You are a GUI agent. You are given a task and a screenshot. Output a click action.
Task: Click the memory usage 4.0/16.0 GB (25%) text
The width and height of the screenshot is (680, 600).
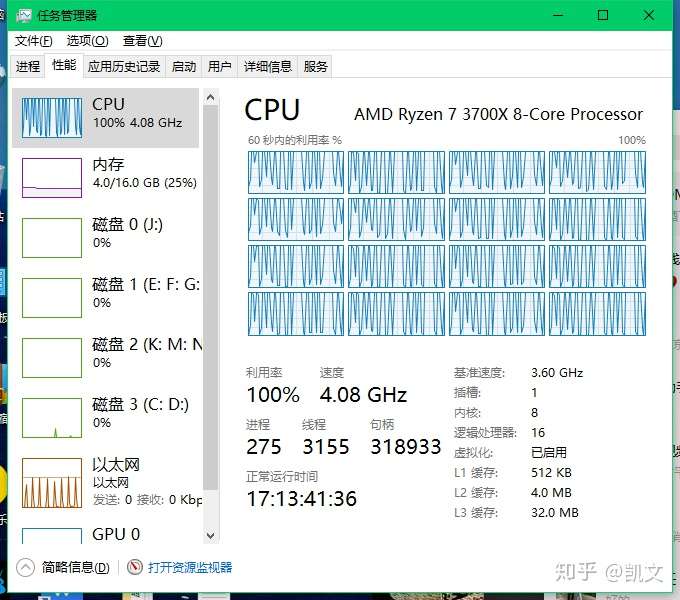coord(145,183)
